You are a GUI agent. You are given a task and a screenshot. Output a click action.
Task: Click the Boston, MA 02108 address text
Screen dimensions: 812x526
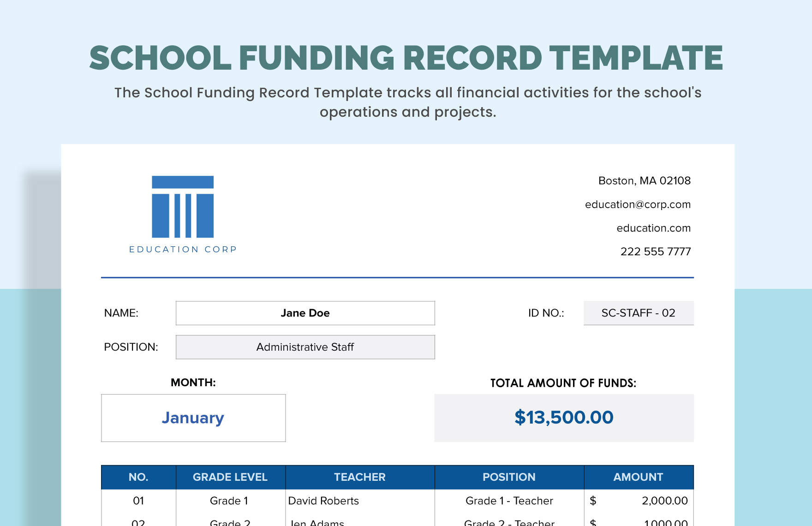644,181
